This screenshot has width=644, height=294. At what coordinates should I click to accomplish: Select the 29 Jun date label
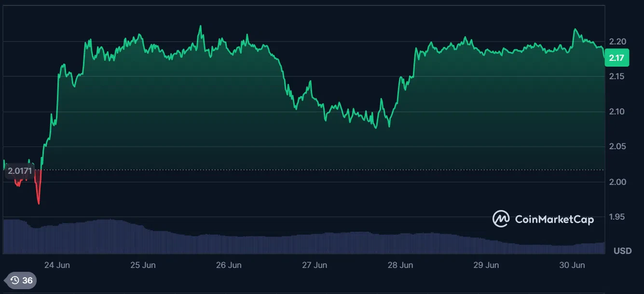(486, 265)
